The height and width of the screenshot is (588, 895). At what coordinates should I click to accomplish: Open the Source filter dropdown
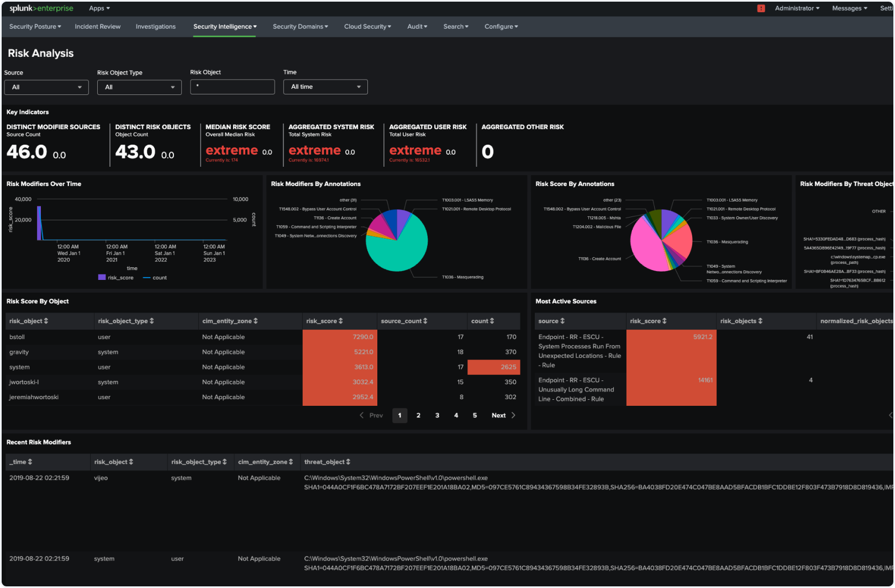pos(46,87)
